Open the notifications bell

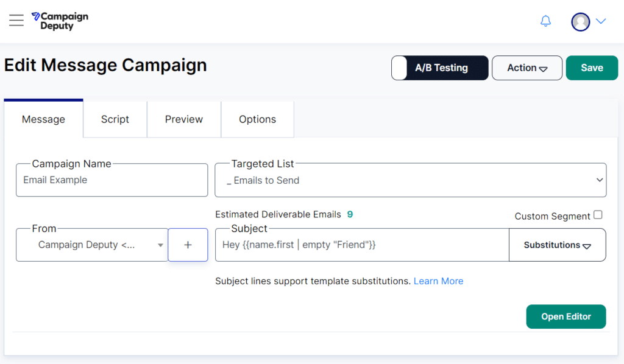[x=545, y=21]
